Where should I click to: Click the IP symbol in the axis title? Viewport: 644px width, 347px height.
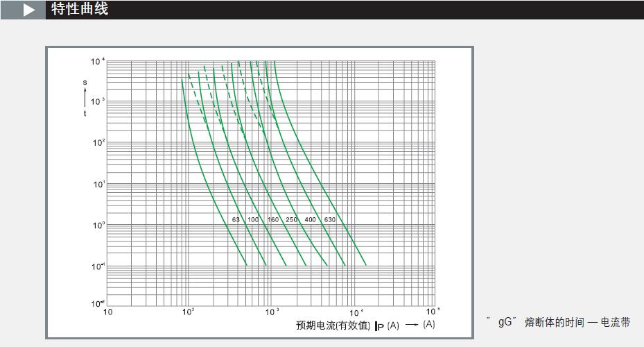380,325
